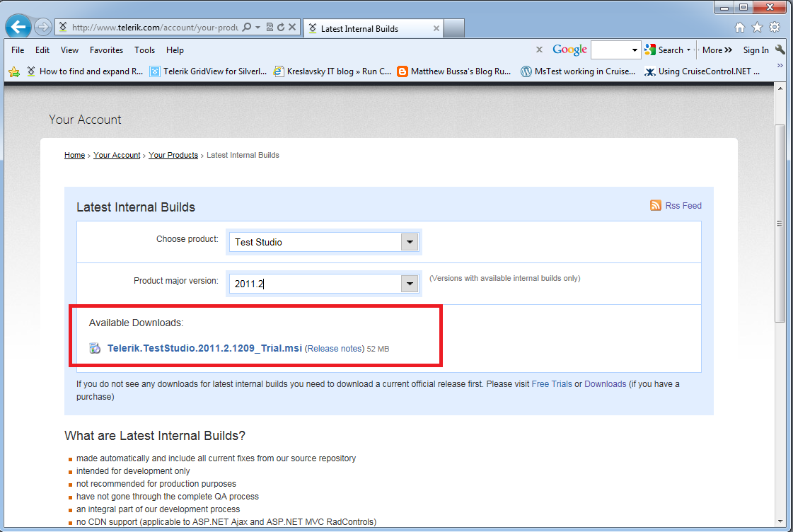Screen dimensions: 793x532
Task: Click the Product major version text field
Action: point(316,284)
